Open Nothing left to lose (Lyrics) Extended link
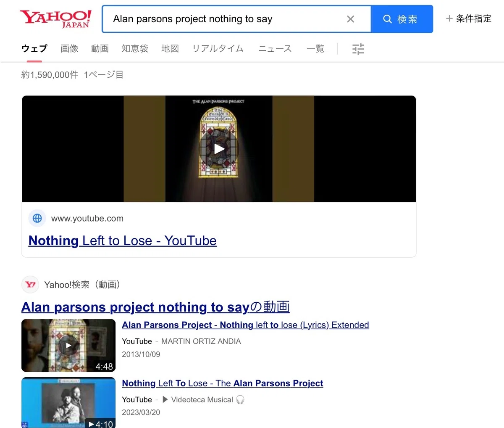This screenshot has width=504, height=428. point(245,325)
